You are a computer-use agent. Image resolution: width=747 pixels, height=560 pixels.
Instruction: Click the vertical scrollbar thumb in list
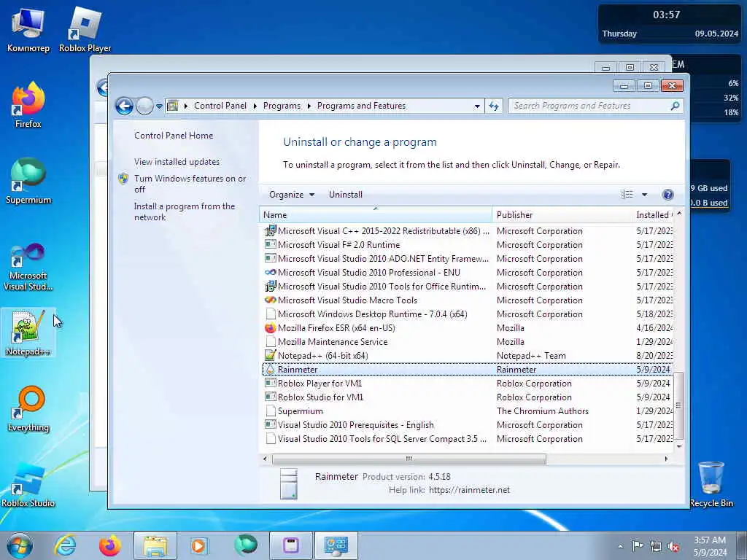(x=679, y=405)
